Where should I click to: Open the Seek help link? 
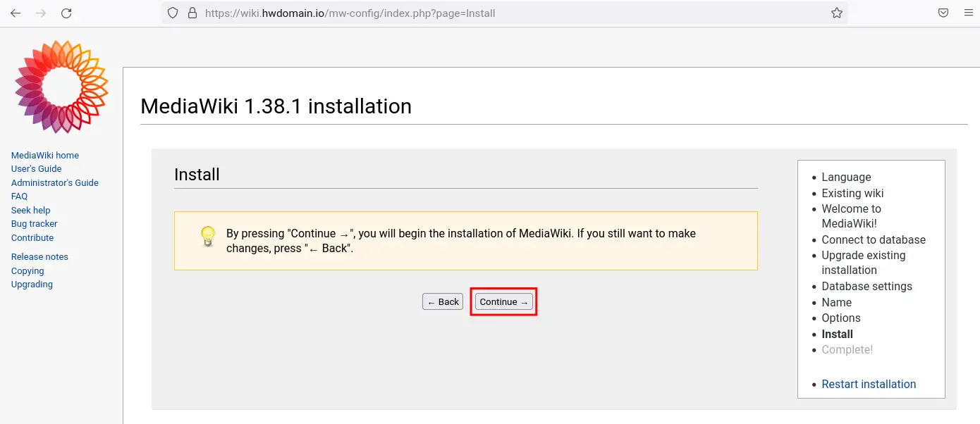[31, 210]
